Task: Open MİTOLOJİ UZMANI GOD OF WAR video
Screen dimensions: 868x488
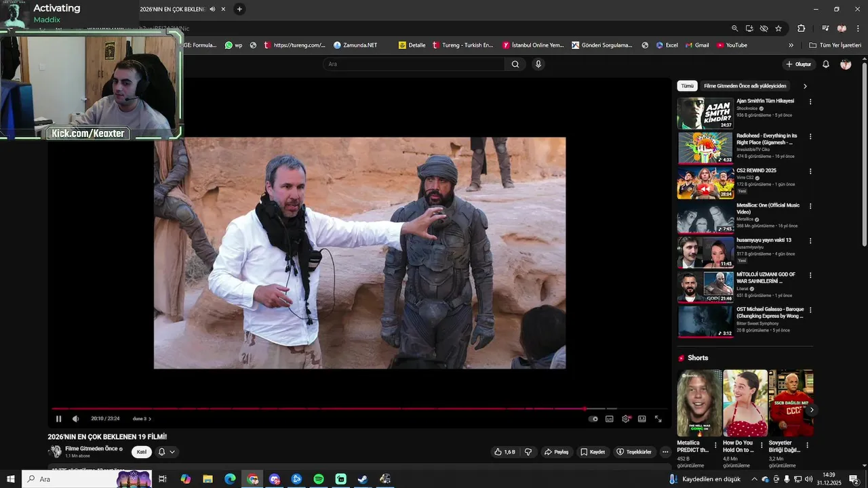Action: [x=705, y=287]
